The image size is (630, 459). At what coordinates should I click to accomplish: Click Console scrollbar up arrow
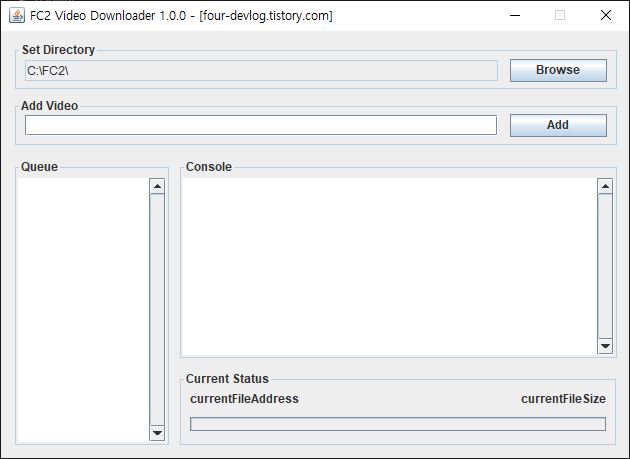[605, 186]
